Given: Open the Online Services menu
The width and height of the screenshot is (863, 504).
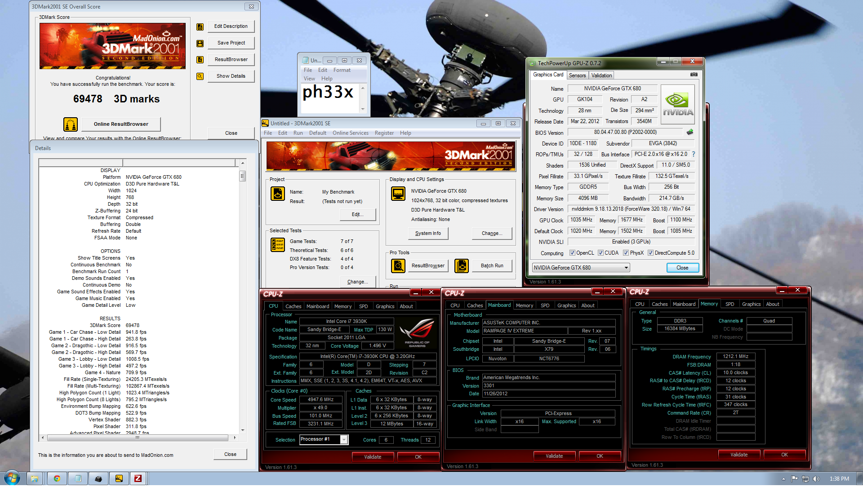Looking at the screenshot, I should [x=350, y=133].
